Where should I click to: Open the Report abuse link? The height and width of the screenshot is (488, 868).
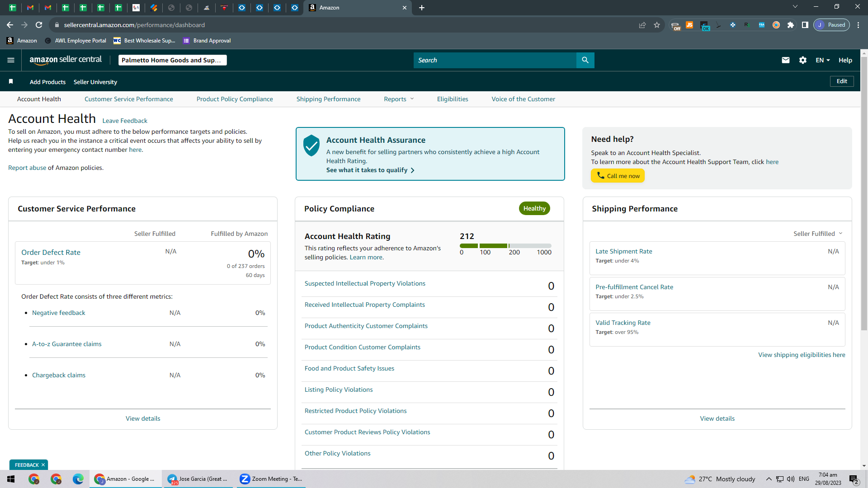tap(27, 168)
